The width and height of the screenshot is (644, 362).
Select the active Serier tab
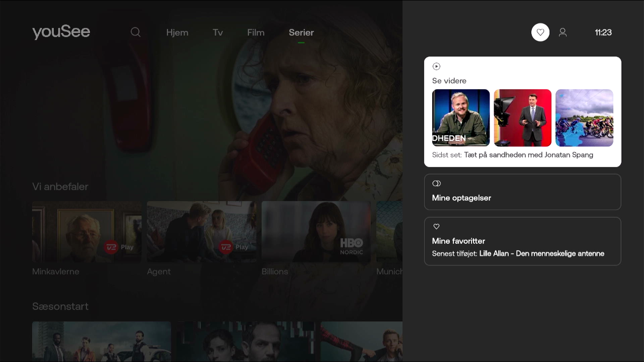click(x=301, y=33)
